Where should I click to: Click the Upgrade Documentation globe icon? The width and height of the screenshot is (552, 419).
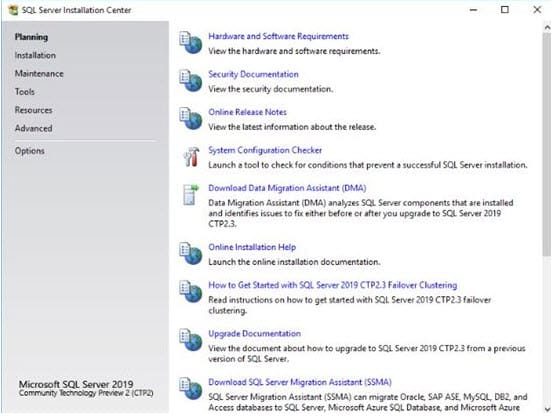coord(190,340)
